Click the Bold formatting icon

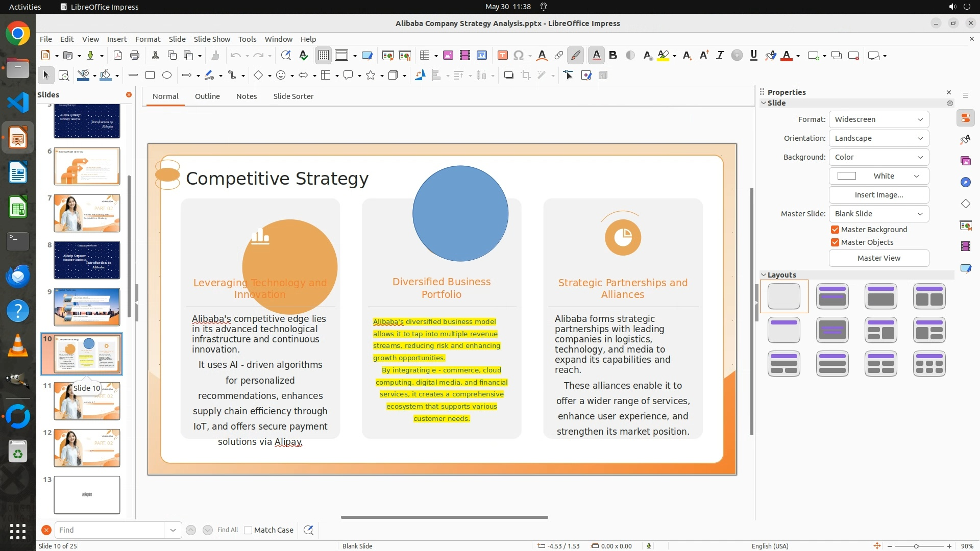[613, 56]
